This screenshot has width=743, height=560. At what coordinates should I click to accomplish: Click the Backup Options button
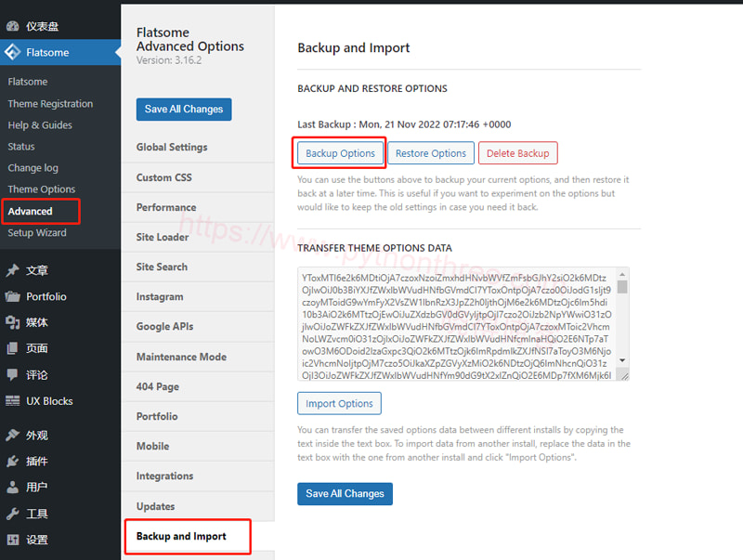(340, 153)
